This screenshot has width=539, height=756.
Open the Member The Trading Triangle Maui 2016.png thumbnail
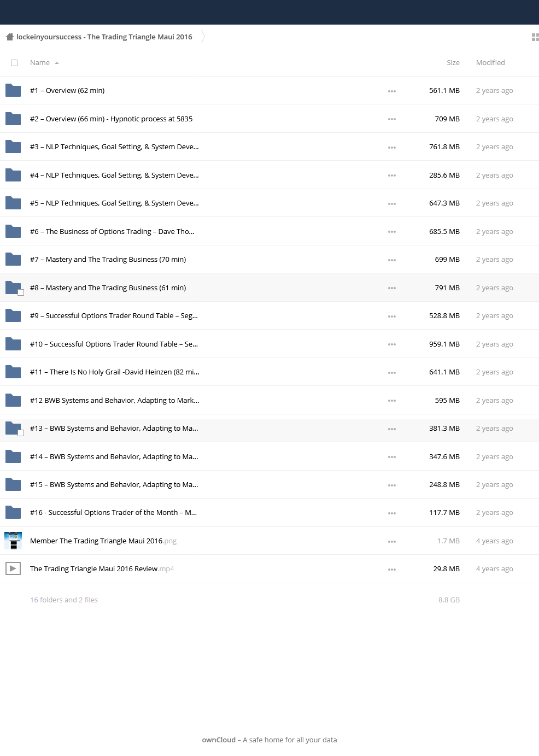coord(13,541)
